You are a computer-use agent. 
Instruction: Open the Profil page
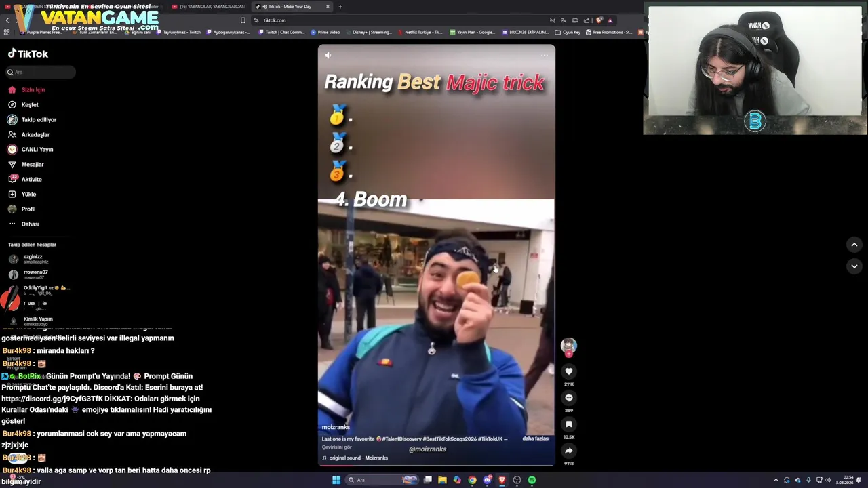pos(22,209)
